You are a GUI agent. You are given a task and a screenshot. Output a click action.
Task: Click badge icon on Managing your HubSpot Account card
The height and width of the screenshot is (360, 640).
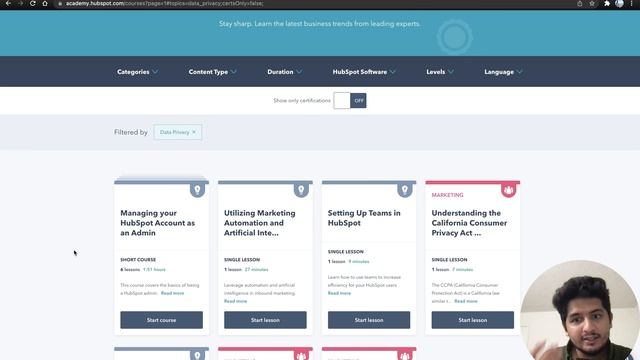197,190
